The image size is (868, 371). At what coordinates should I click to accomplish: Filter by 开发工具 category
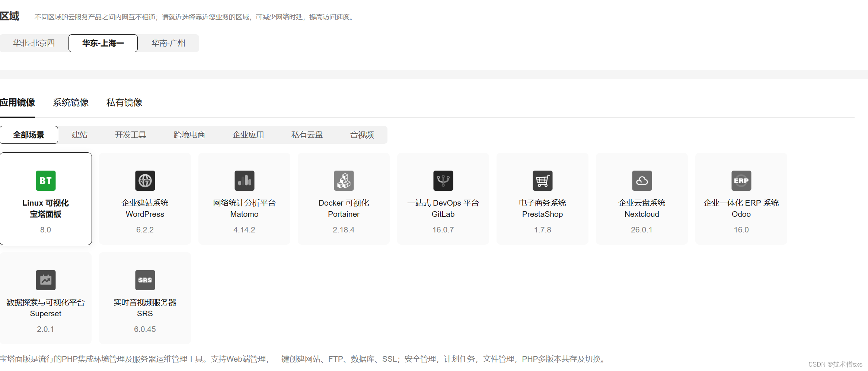tap(131, 135)
